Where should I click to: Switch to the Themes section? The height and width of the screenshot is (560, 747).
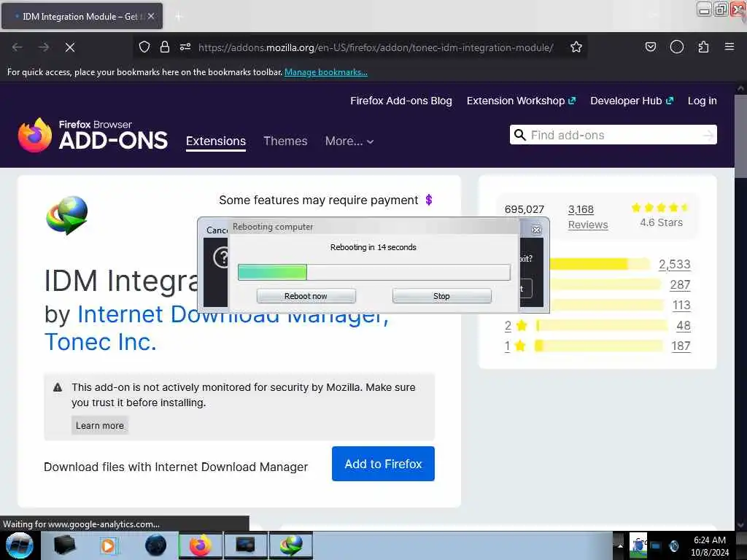285,141
